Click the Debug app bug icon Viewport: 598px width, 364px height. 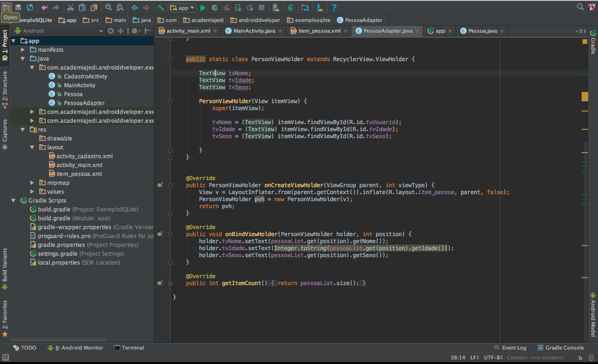(214, 7)
